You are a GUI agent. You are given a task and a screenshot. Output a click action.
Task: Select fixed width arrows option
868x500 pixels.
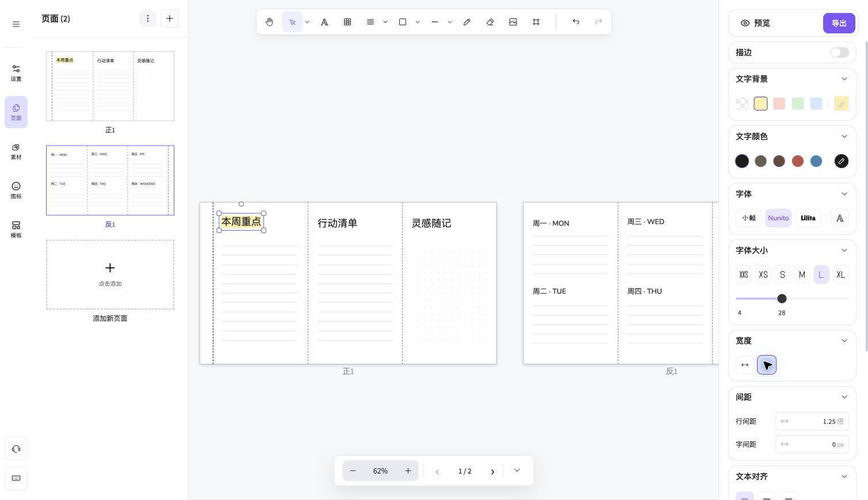coord(745,365)
